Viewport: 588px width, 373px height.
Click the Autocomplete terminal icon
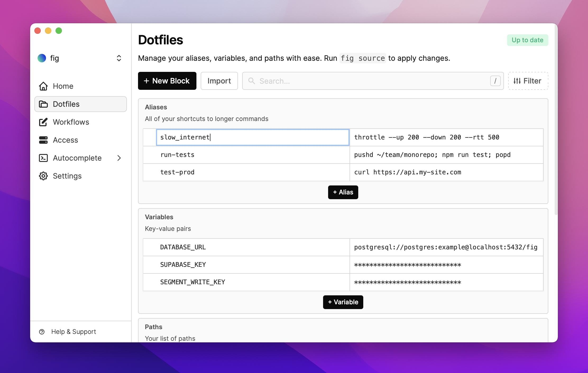click(43, 158)
